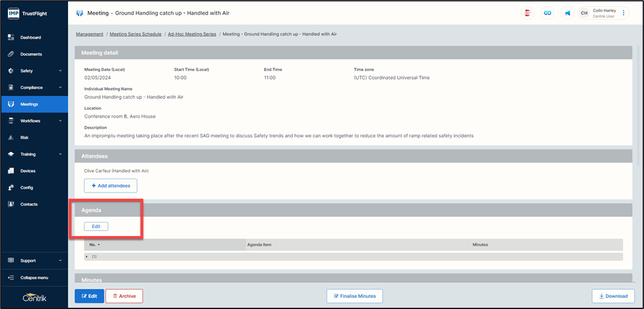Click the Risk warning triangle icon
This screenshot has height=309, width=644.
tap(11, 138)
